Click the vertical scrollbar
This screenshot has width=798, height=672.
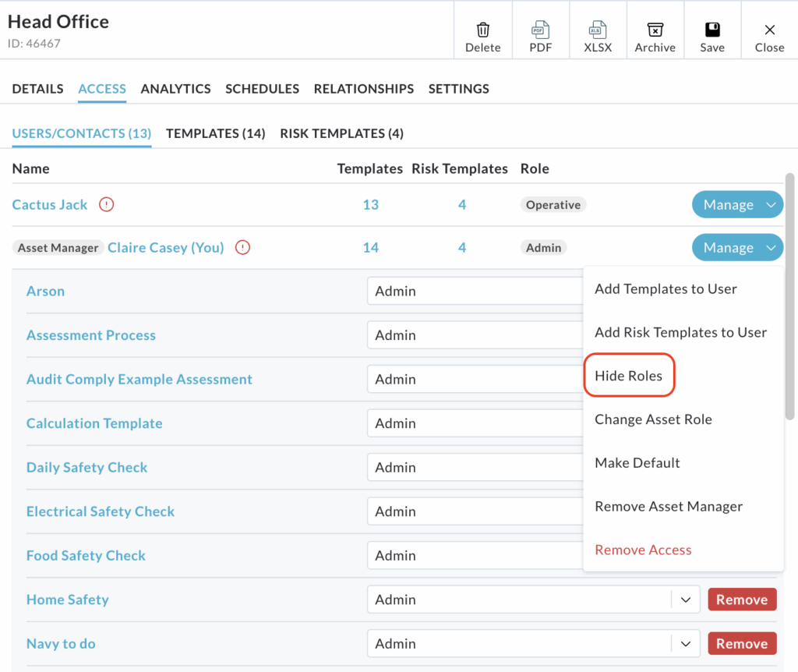[789, 296]
